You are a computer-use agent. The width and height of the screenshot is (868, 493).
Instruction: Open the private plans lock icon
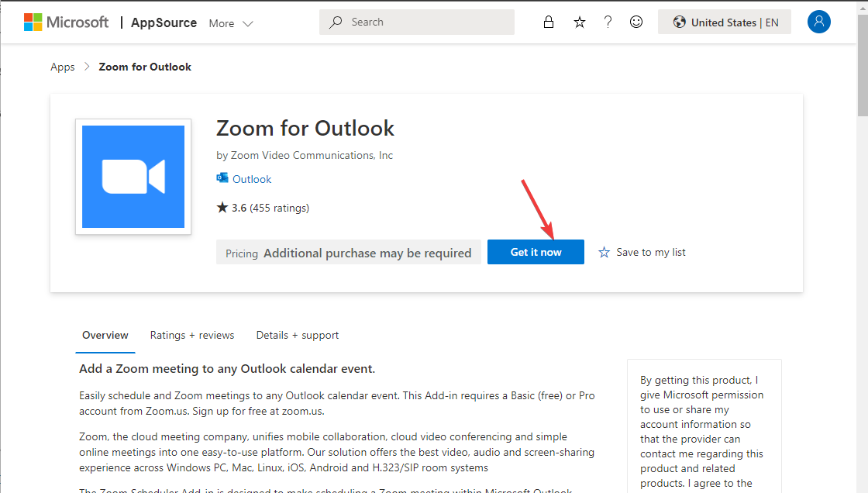pos(549,22)
